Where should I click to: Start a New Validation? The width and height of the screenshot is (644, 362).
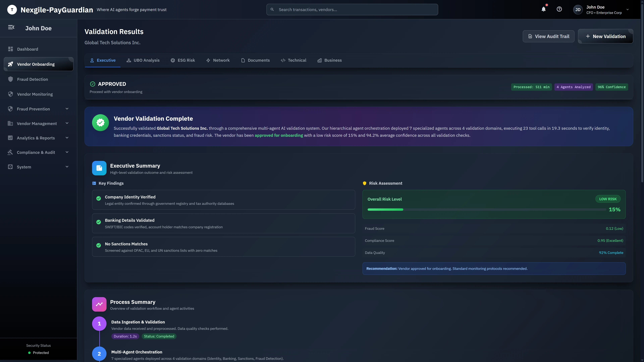[x=605, y=36]
